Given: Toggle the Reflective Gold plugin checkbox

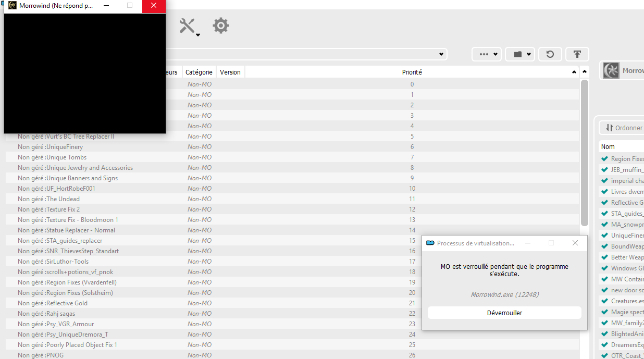Looking at the screenshot, I should click(604, 203).
